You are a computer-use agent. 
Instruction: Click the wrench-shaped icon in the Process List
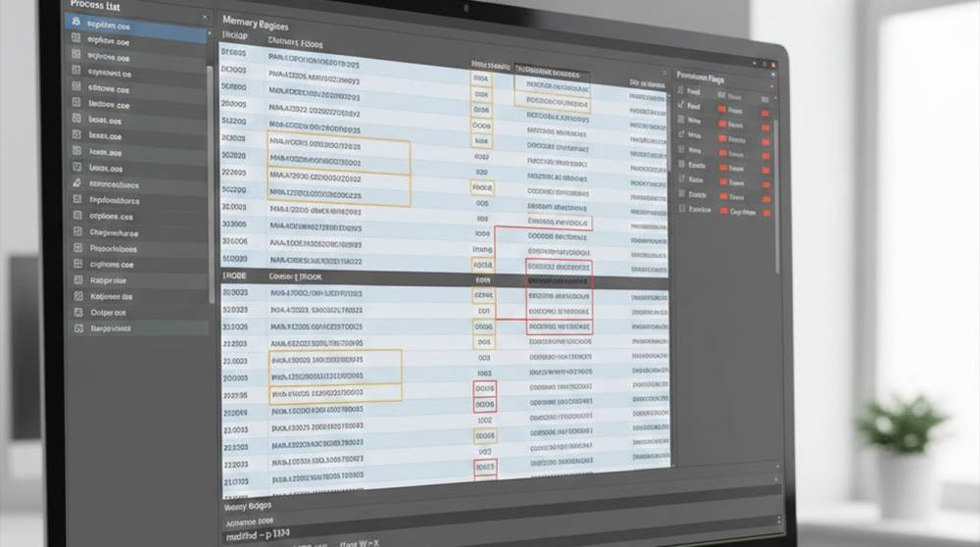point(76,182)
